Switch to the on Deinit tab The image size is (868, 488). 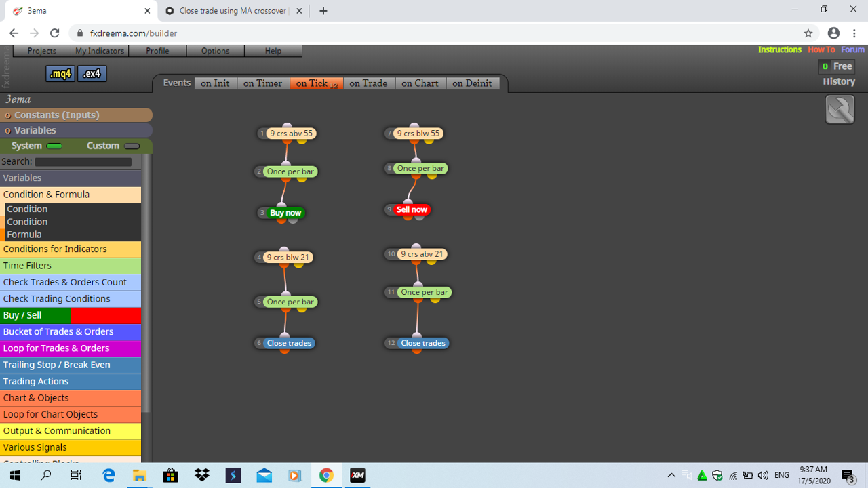tap(473, 83)
